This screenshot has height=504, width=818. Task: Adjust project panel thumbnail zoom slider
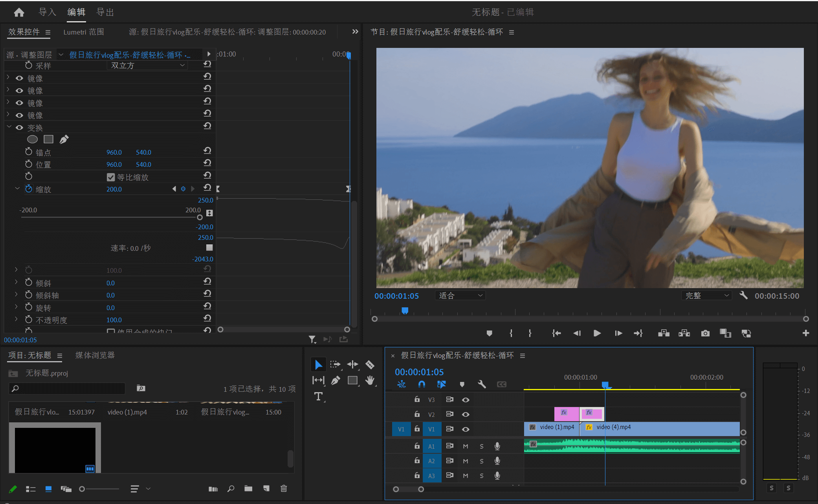[x=82, y=489]
